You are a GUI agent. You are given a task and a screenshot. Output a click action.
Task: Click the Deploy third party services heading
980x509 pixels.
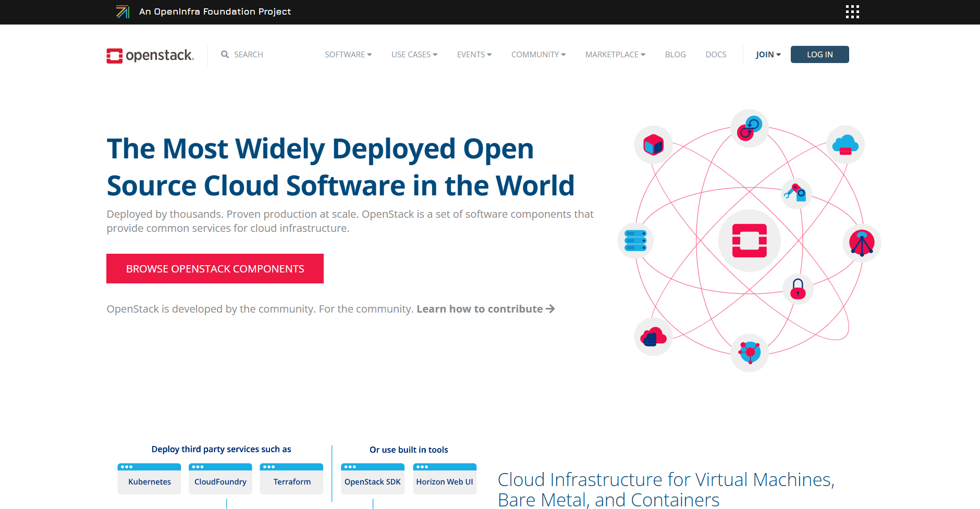pyautogui.click(x=221, y=449)
